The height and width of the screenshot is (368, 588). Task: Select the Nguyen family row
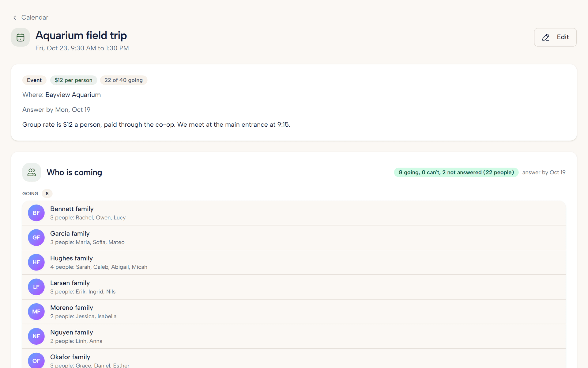pos(294,336)
